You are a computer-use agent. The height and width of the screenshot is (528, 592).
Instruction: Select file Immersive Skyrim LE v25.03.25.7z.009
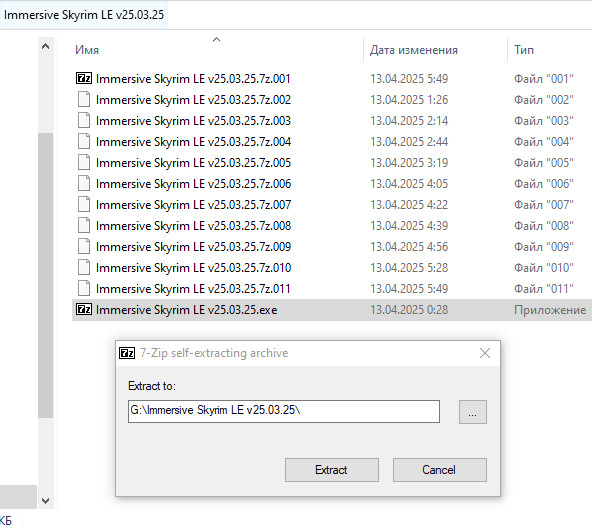(x=193, y=247)
